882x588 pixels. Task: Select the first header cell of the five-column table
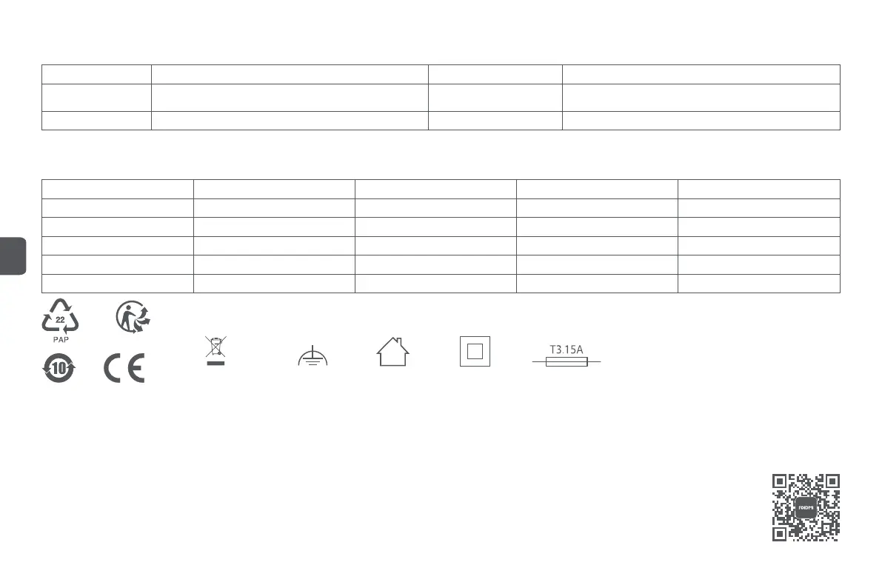117,189
